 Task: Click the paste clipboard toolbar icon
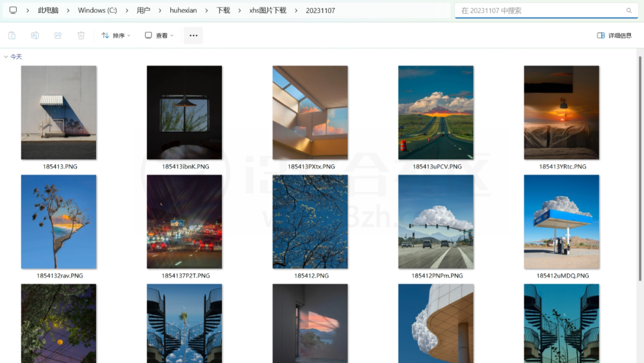click(12, 35)
